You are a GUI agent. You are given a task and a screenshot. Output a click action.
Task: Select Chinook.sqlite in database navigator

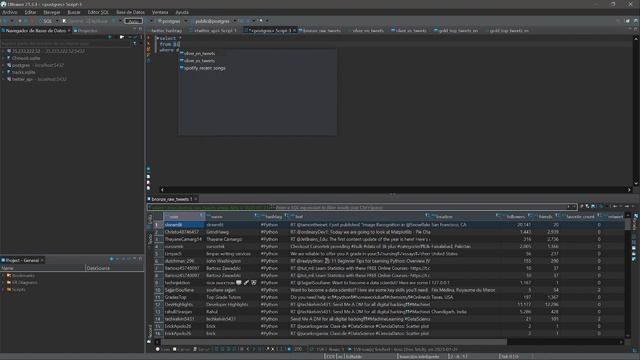(x=26, y=58)
